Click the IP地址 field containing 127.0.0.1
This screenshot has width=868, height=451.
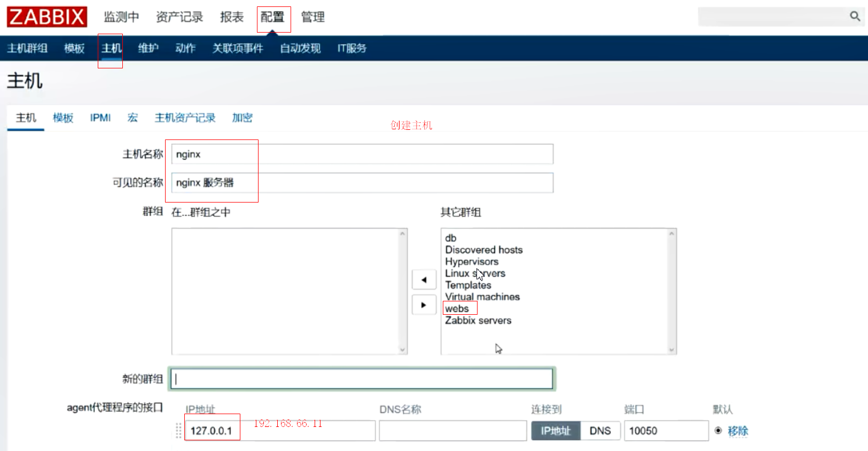point(280,431)
